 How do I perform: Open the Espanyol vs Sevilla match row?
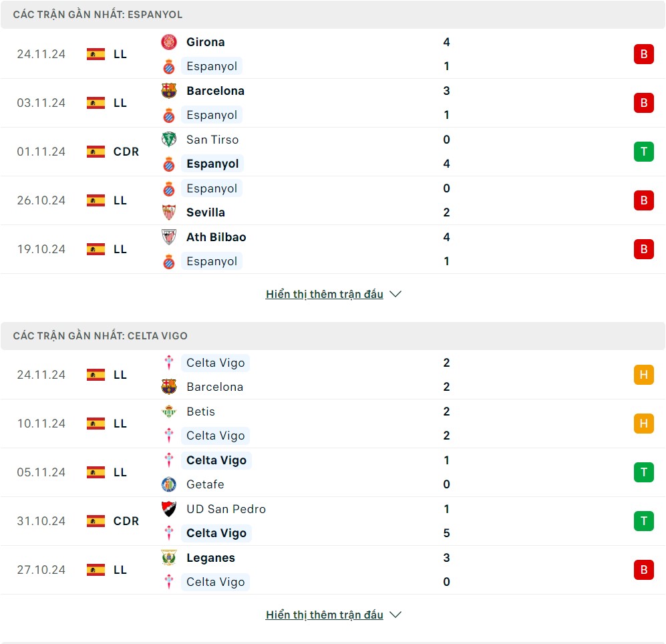[x=334, y=200]
